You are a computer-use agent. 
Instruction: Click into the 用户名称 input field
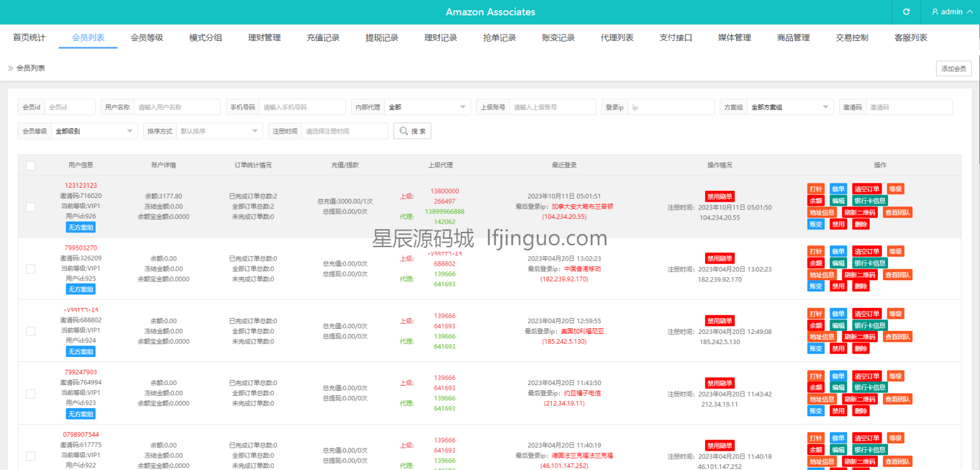coord(177,107)
